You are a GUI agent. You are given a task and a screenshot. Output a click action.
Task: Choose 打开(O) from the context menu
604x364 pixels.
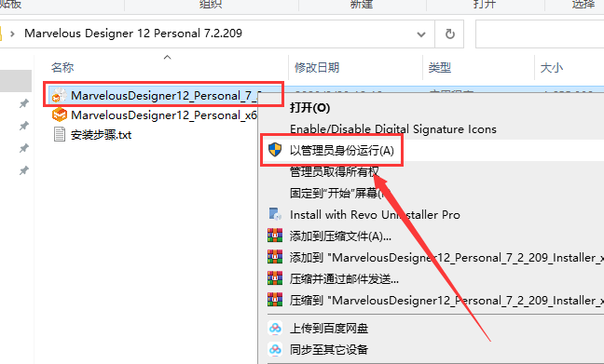(309, 108)
